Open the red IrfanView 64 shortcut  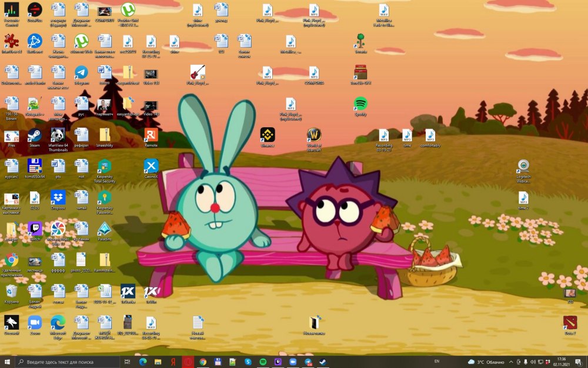click(x=11, y=44)
